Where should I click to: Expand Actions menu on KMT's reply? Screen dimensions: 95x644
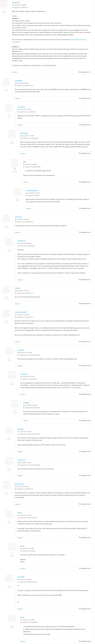26,182
